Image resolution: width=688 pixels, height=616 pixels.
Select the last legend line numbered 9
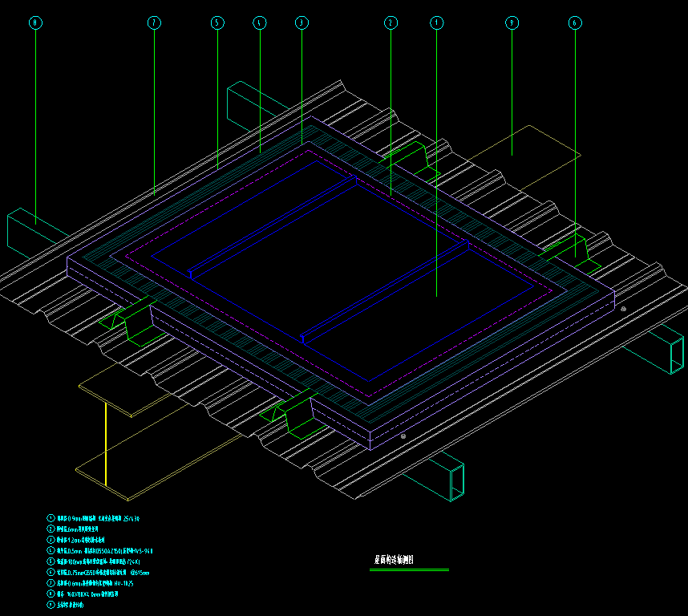click(65, 605)
